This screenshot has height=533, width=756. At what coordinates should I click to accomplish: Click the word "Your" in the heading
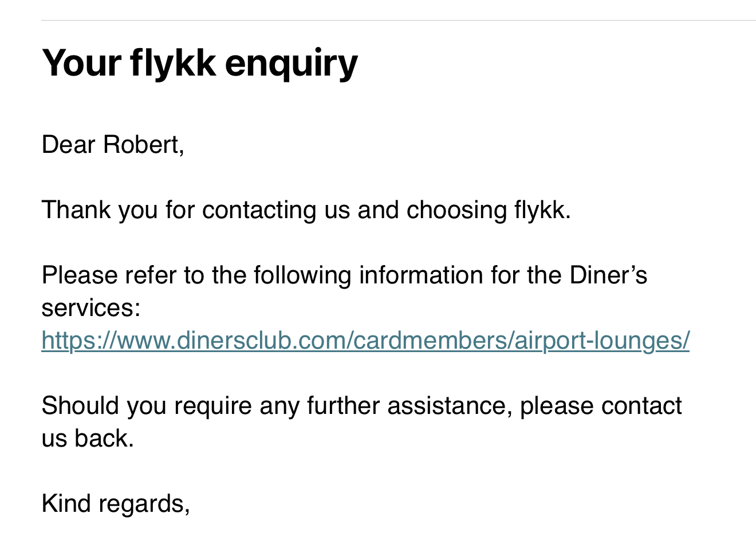coord(81,62)
